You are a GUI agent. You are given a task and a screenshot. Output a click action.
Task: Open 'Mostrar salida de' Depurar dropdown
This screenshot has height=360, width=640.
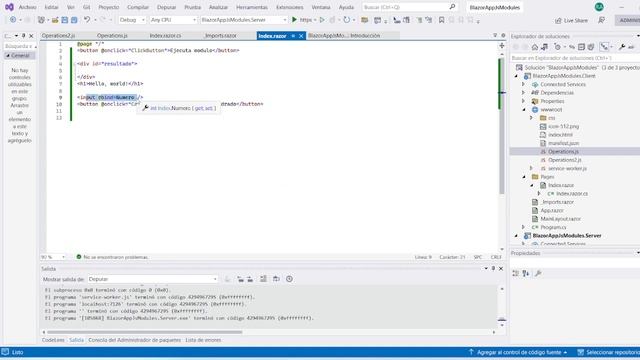pos(153,279)
